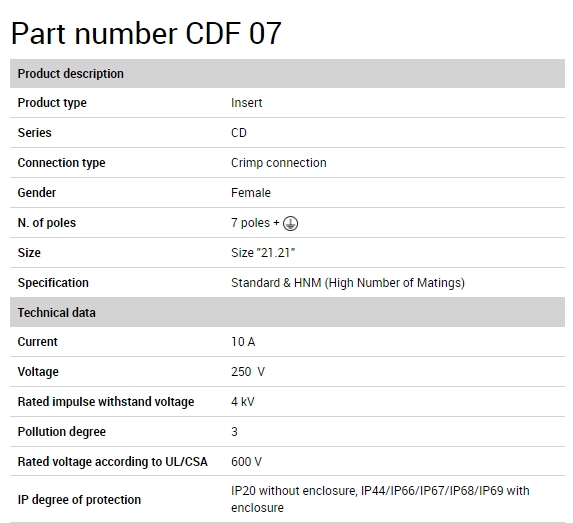Click the 4 kV impulse voltage value

tap(243, 402)
